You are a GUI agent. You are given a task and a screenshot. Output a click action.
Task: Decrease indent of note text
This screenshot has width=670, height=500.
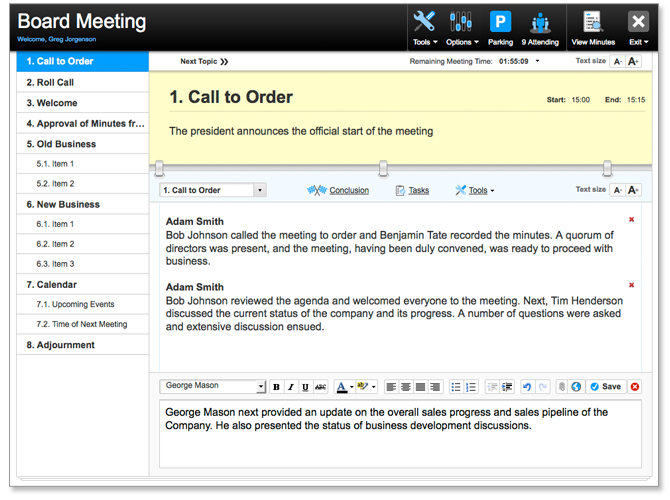(x=492, y=387)
